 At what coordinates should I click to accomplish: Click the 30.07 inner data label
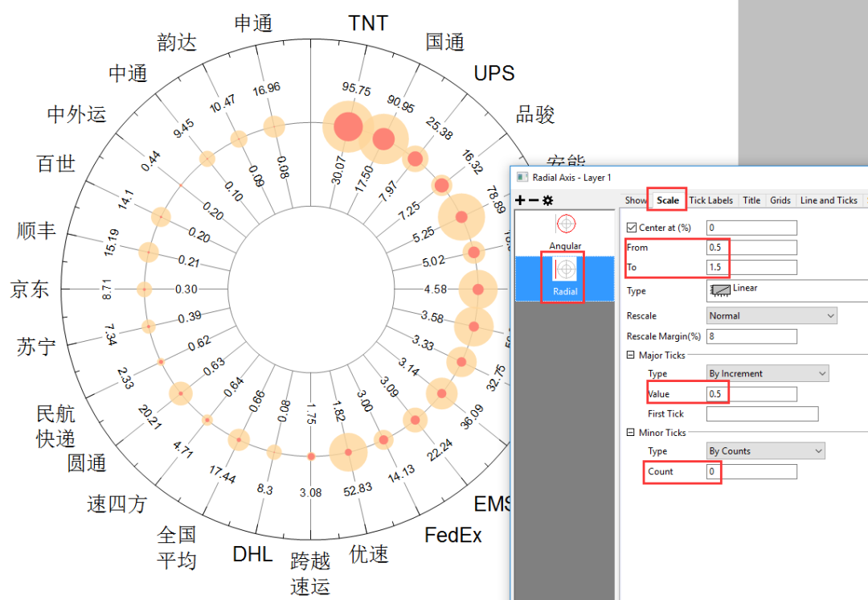(x=338, y=170)
